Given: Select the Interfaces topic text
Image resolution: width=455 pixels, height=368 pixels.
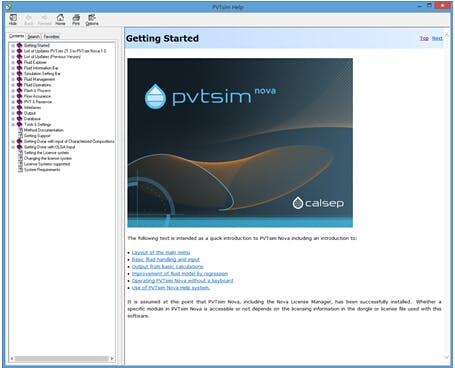Looking at the screenshot, I should 32,107.
